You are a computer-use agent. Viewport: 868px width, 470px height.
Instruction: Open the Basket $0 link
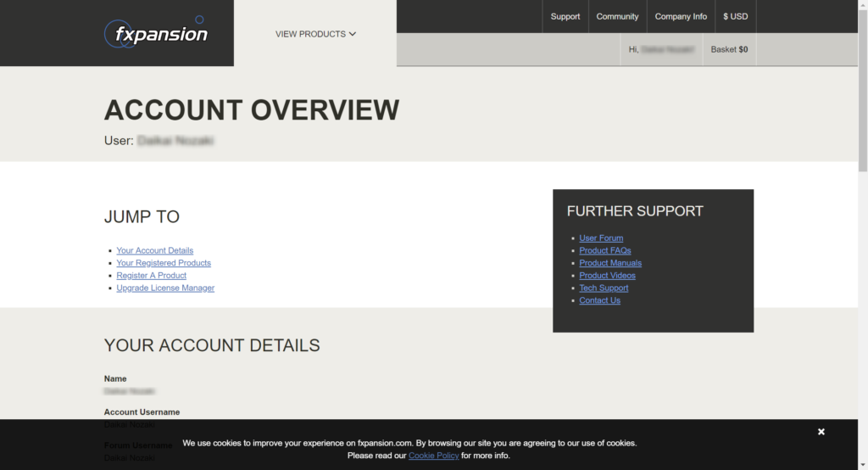pos(729,49)
